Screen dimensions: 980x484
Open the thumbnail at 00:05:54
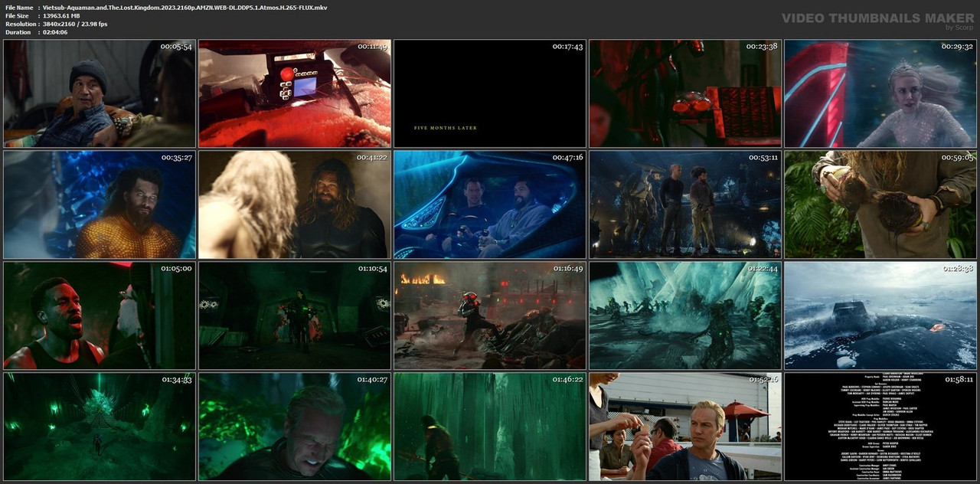tap(100, 93)
